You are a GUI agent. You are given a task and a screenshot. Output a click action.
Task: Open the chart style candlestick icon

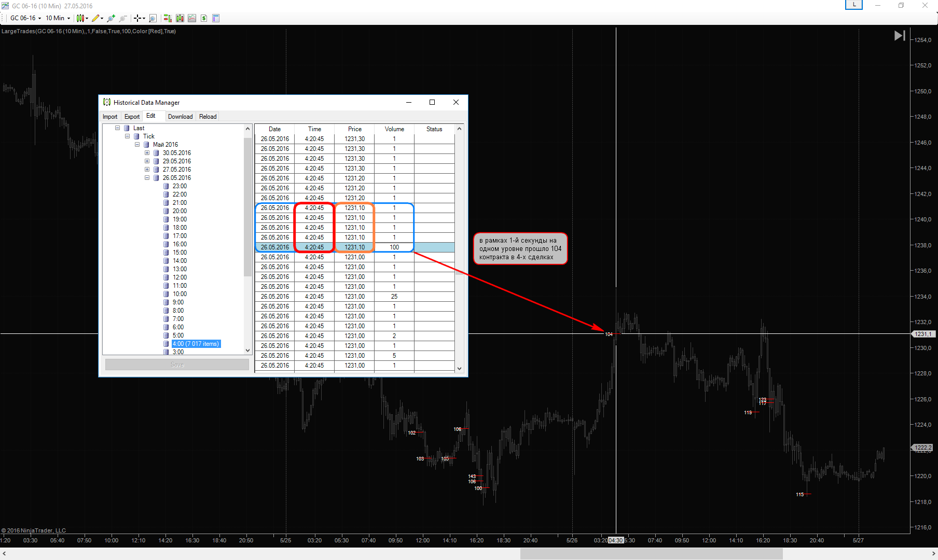click(x=80, y=18)
